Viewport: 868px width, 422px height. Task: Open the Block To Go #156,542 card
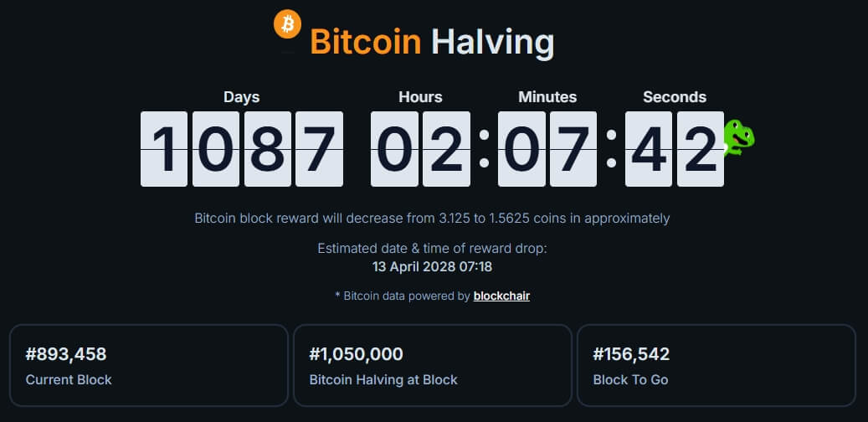click(716, 366)
